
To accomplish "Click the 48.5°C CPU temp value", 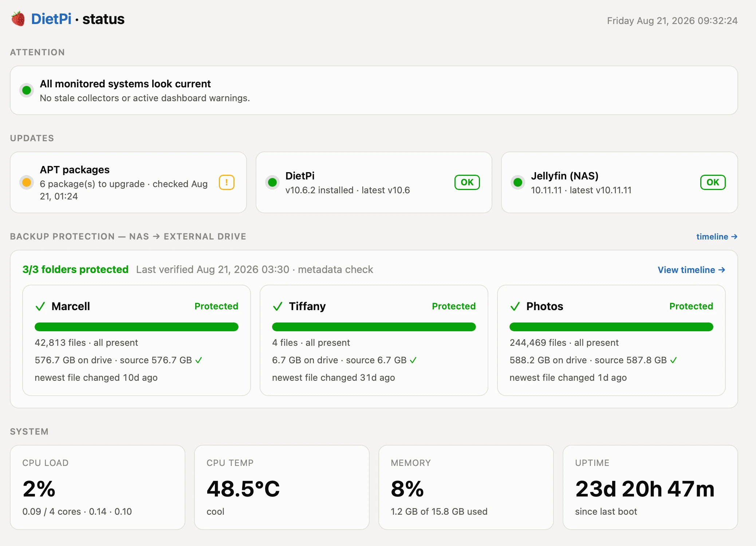I will pos(243,488).
